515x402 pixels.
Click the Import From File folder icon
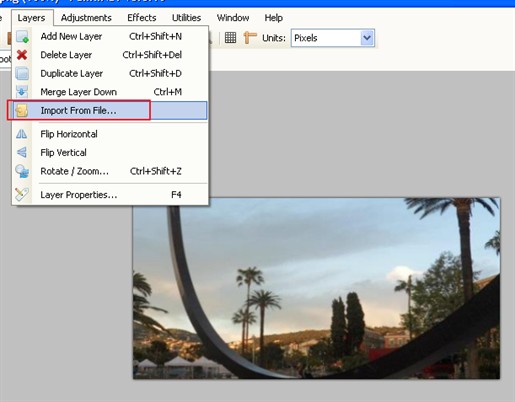click(x=22, y=111)
